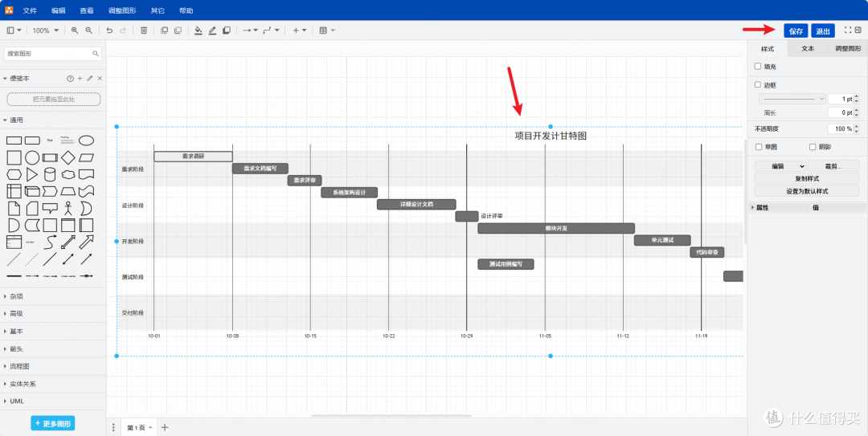
Task: Open scratchpad help question mark icon
Action: (70, 79)
